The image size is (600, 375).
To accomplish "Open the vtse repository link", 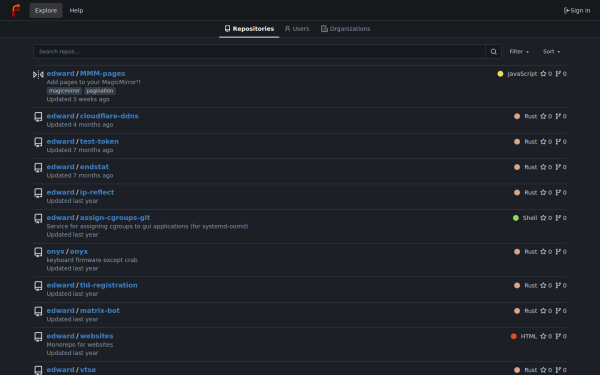I will pyautogui.click(x=88, y=370).
